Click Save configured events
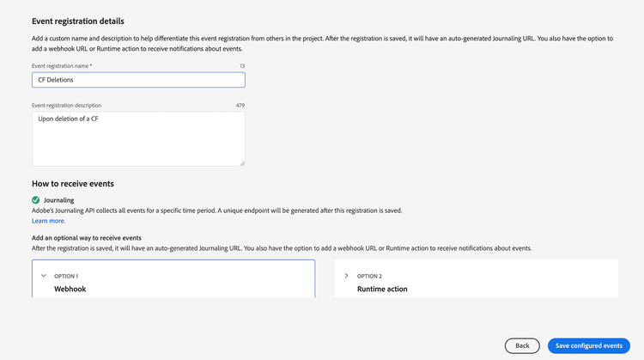Image resolution: width=644 pixels, height=360 pixels. tap(588, 345)
